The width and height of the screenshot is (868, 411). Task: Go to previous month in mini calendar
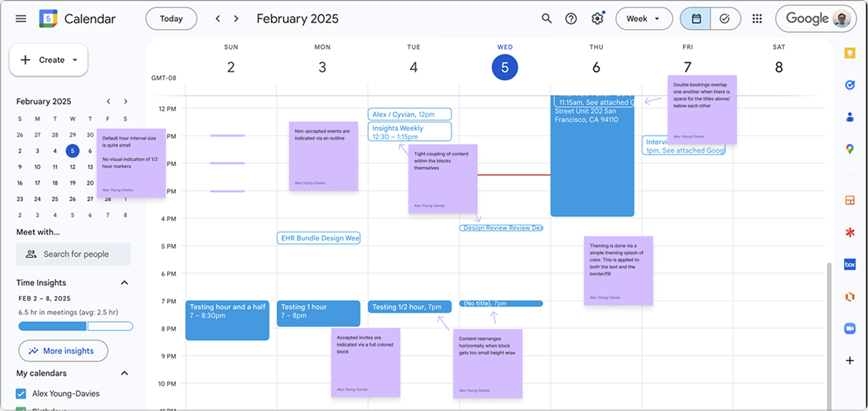pos(108,102)
